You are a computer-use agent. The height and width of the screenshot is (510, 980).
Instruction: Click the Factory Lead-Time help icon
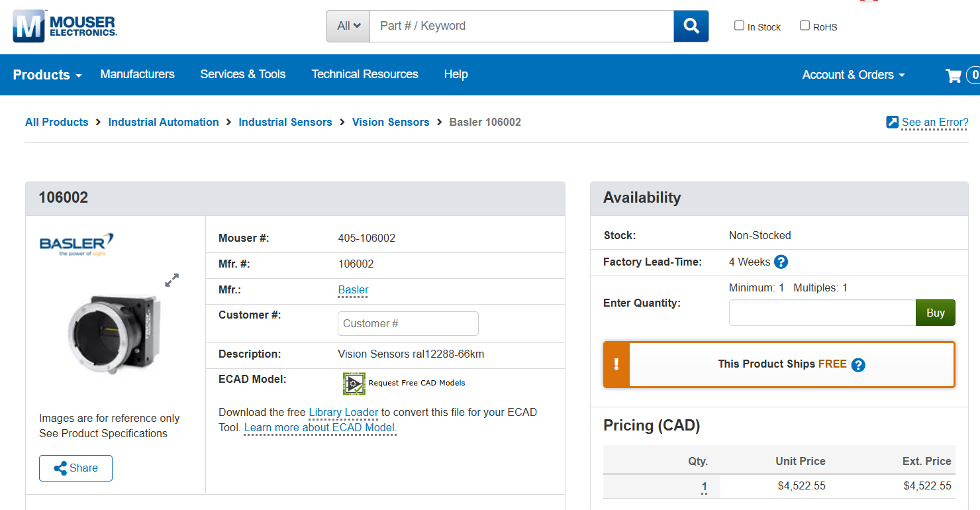pos(781,262)
